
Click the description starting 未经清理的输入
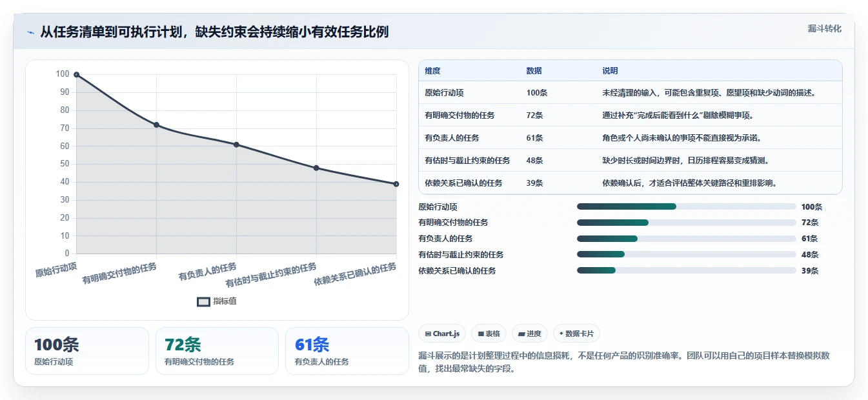(x=709, y=93)
